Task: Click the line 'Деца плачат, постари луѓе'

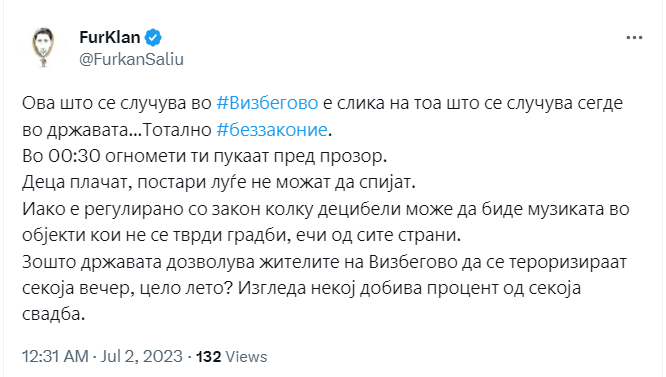Action: (219, 183)
